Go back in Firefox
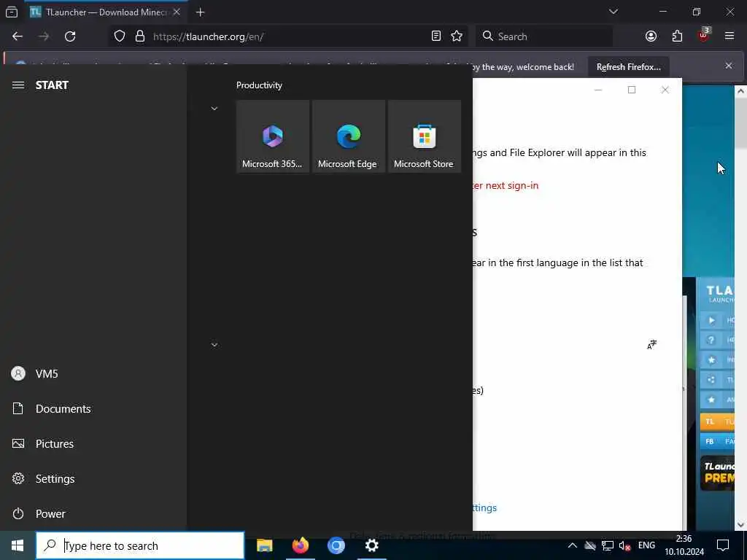 click(x=18, y=36)
